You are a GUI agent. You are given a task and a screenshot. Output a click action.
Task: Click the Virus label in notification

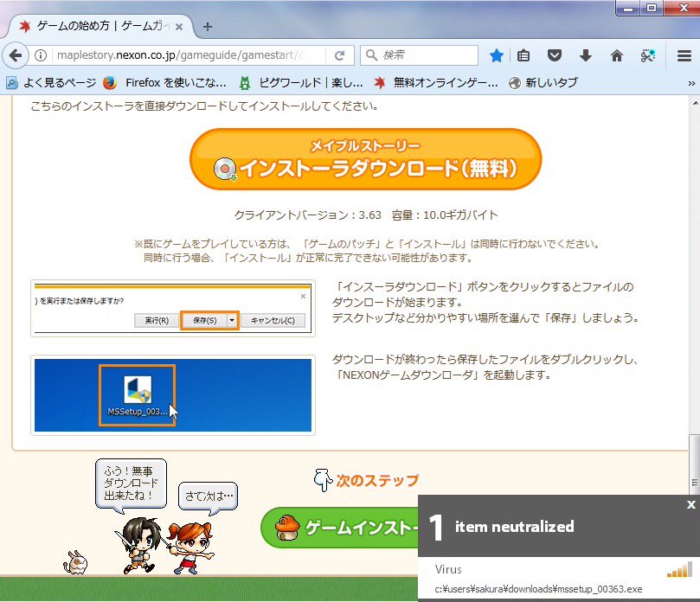click(448, 569)
